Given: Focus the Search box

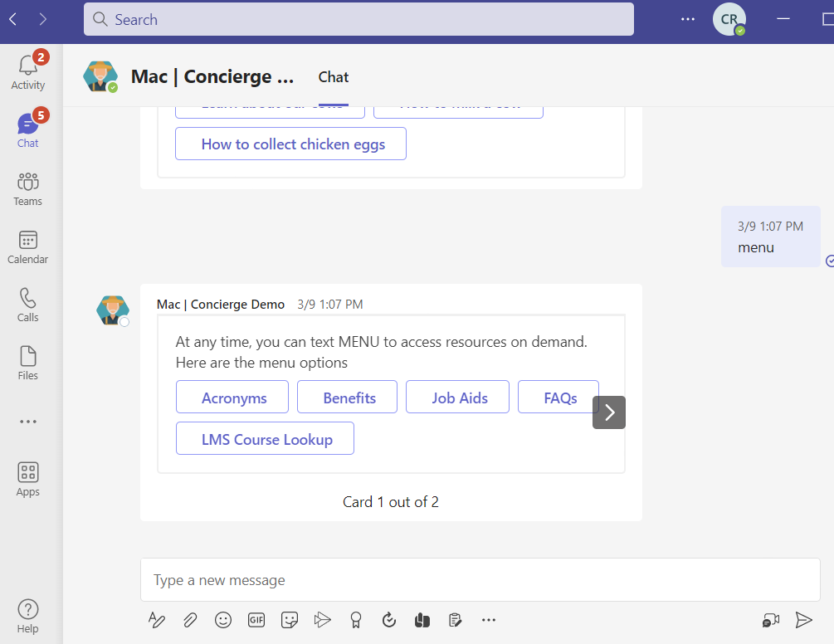Looking at the screenshot, I should (x=358, y=20).
